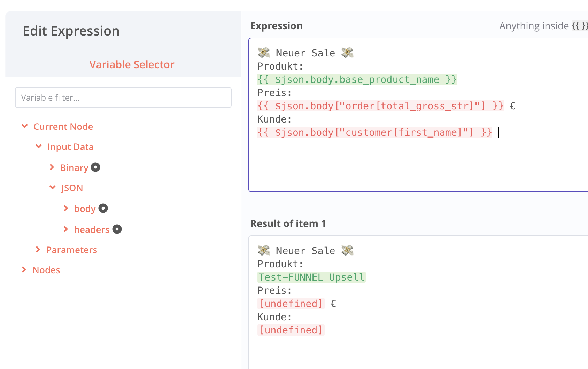The height and width of the screenshot is (369, 588).
Task: Click the circle icon next to headers
Action: [117, 229]
